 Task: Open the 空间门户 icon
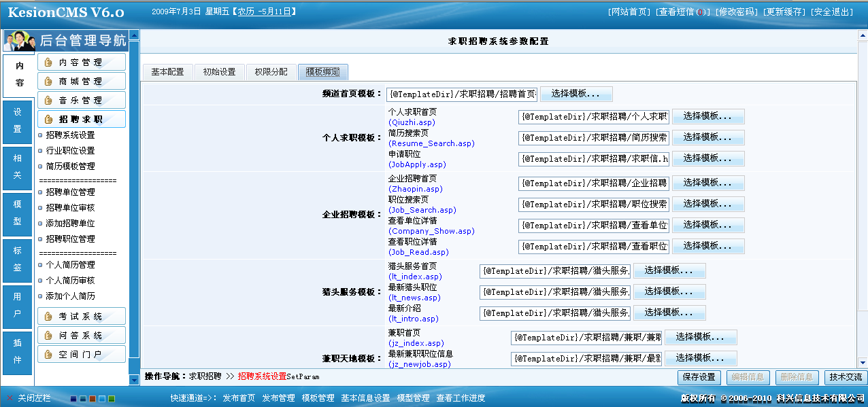(50, 353)
